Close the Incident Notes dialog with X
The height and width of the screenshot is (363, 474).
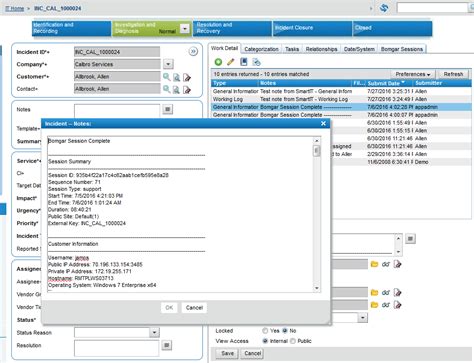pos(323,123)
